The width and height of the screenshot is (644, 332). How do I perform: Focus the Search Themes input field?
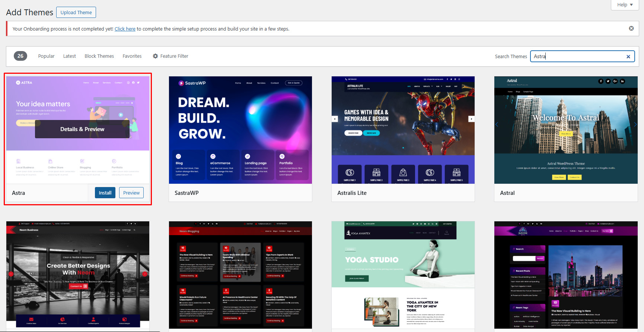click(577, 56)
